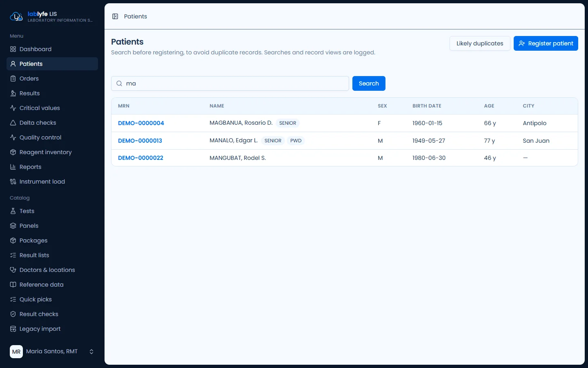
Task: Open the Legacy import catalog item
Action: click(x=52, y=329)
